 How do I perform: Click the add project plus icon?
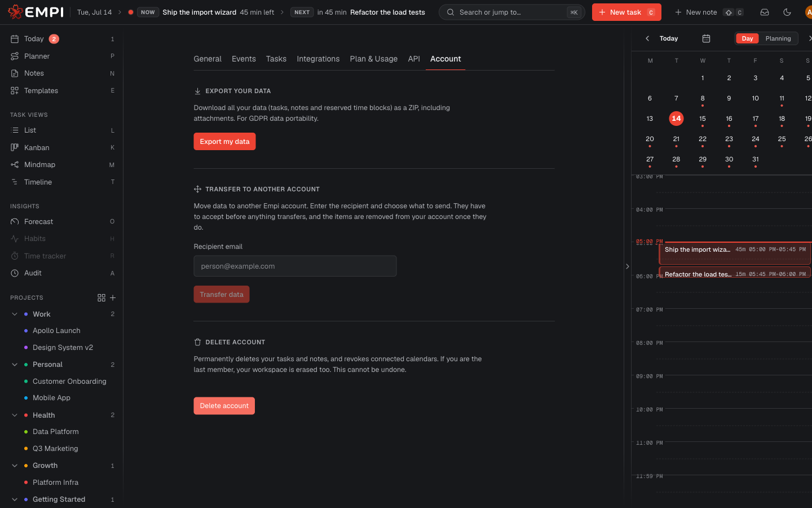click(x=113, y=297)
